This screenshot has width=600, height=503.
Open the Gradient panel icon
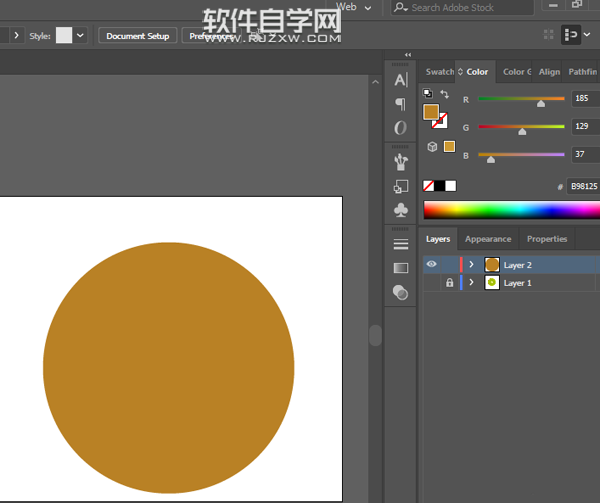(400, 268)
